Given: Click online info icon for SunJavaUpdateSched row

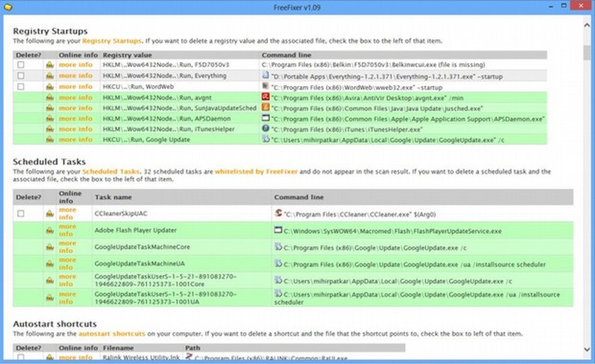Looking at the screenshot, I should click(x=50, y=108).
